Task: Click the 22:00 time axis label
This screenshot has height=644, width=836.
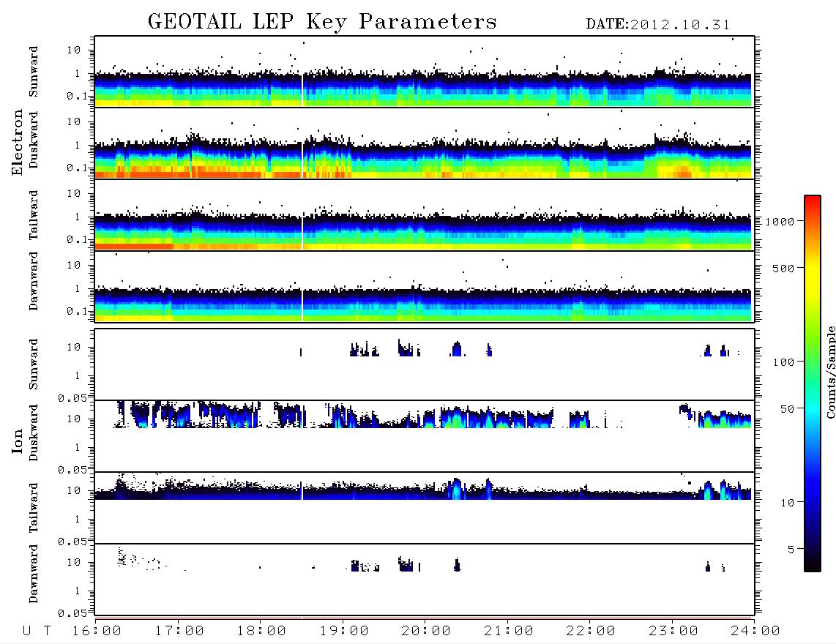Action: [x=591, y=632]
